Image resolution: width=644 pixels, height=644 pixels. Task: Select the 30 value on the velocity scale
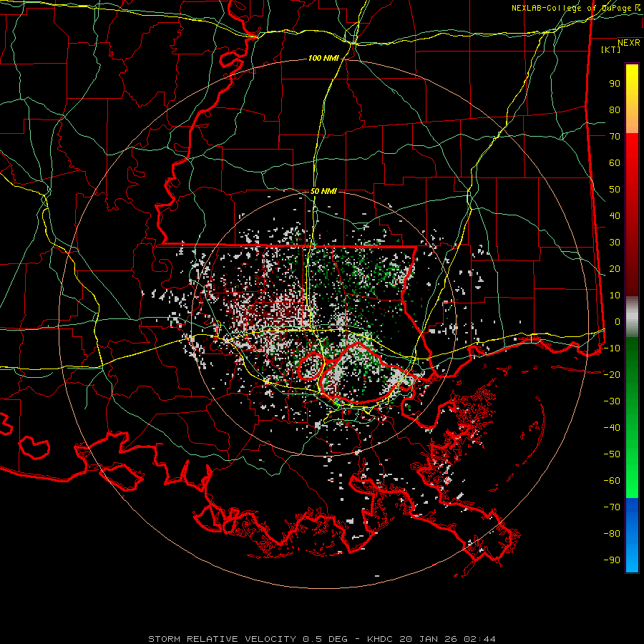(x=615, y=243)
